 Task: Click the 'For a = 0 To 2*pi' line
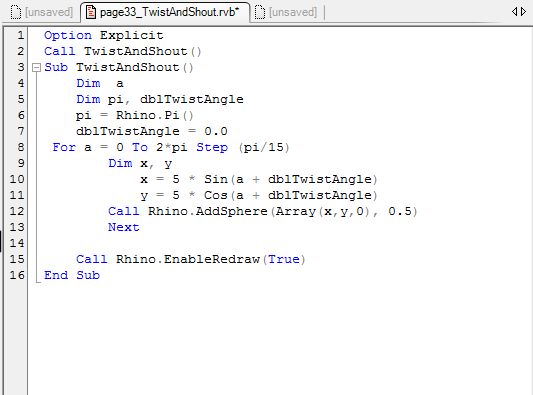coord(171,147)
